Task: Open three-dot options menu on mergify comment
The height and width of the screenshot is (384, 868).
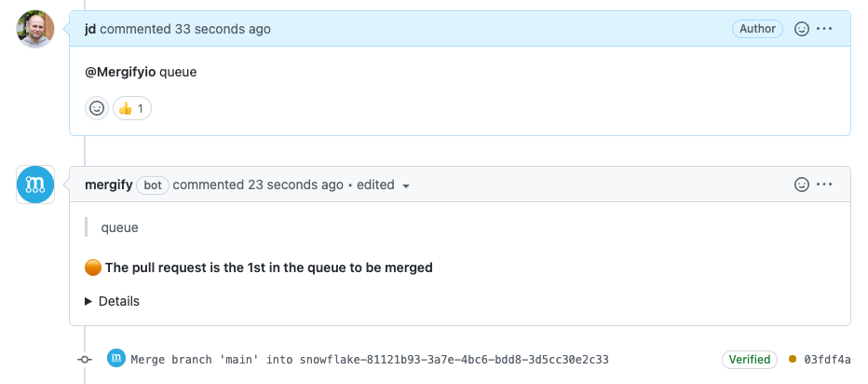Action: pos(824,185)
